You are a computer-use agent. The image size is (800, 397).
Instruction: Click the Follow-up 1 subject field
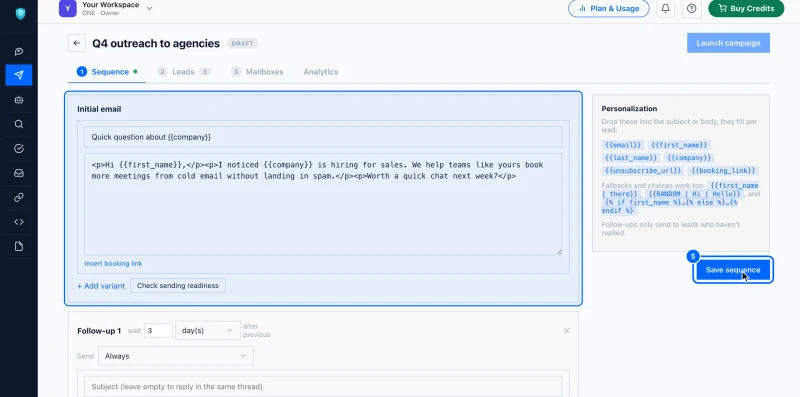323,387
